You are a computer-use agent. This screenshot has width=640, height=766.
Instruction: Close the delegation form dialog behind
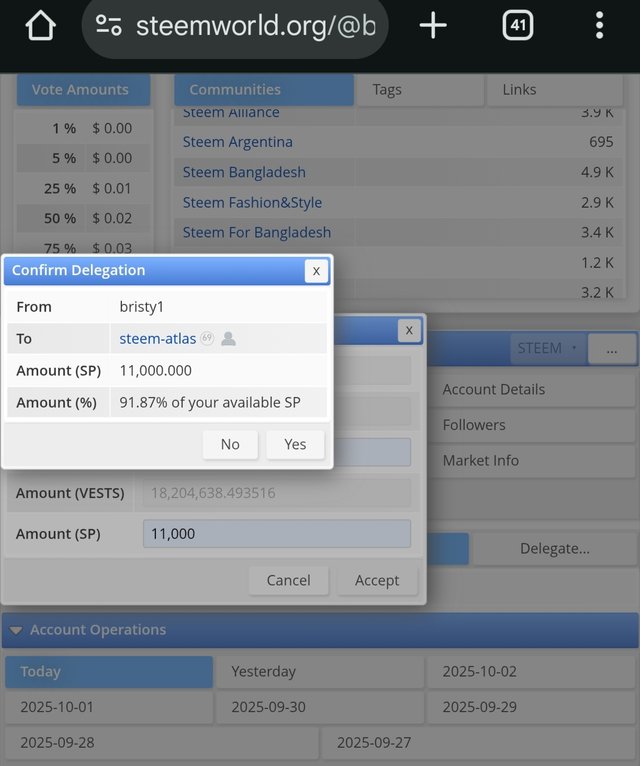coord(409,331)
